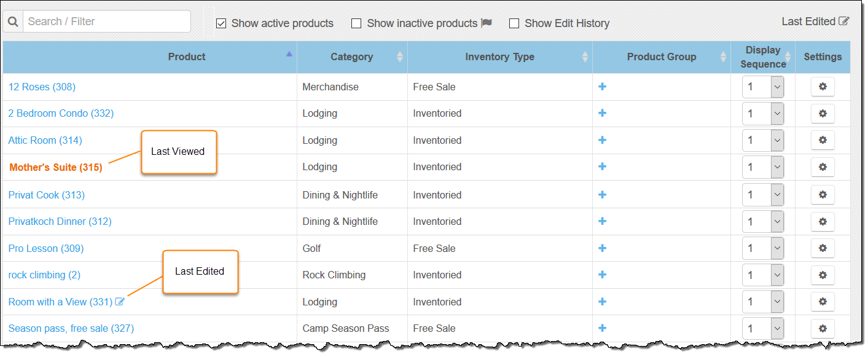Open settings gear for Season pass, free sale
This screenshot has height=357, width=868.
click(x=823, y=328)
